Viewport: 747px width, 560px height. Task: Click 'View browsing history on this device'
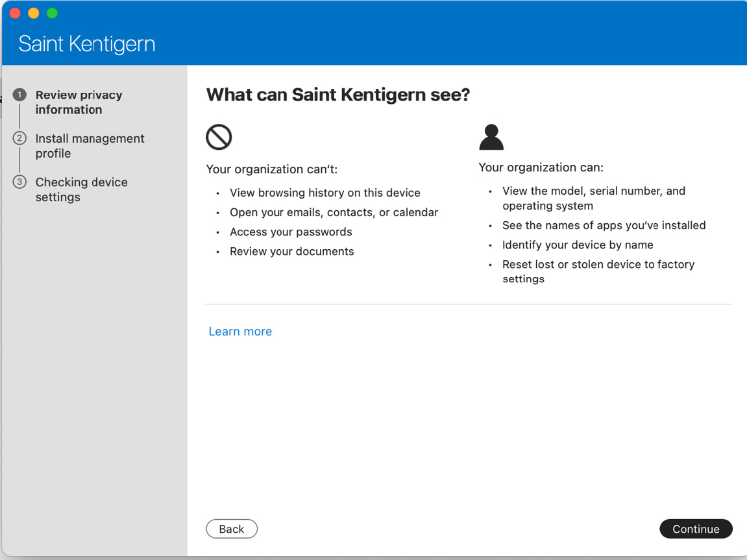tap(325, 193)
